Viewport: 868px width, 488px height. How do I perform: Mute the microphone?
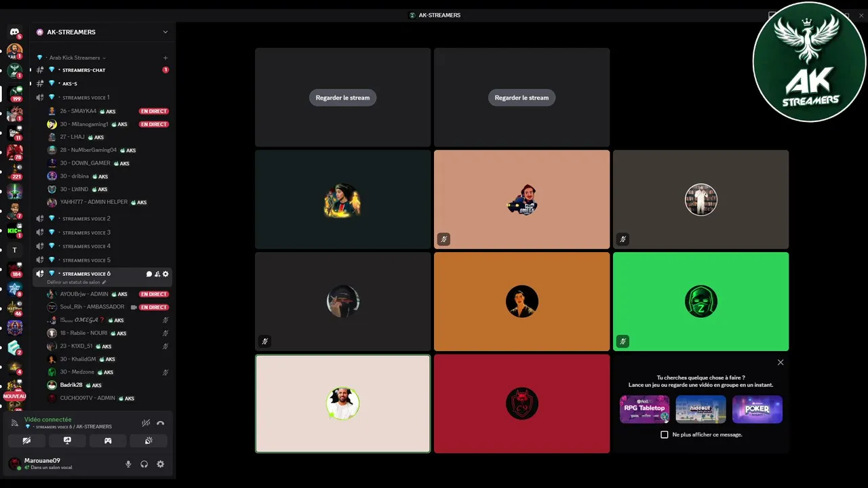tap(128, 464)
